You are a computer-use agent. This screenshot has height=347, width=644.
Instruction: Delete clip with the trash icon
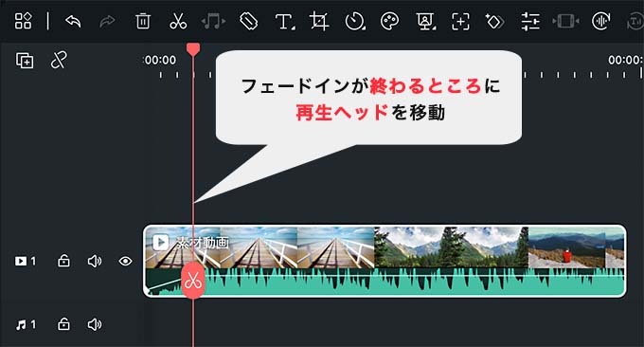[x=142, y=21]
